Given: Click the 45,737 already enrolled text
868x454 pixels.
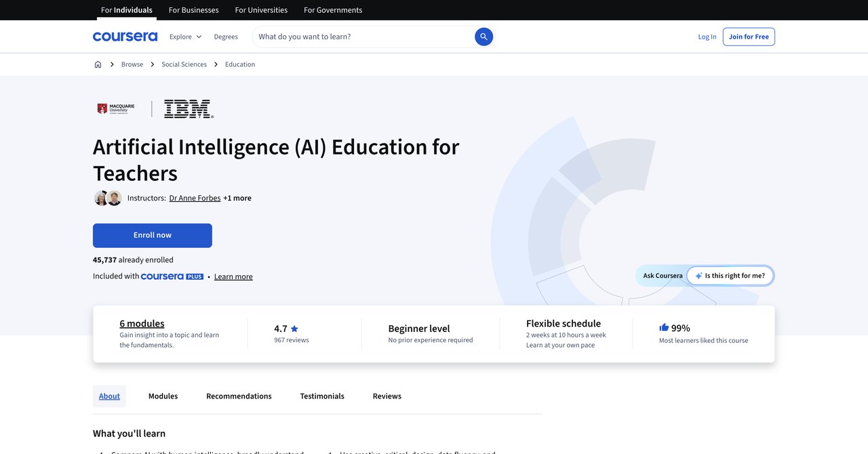Looking at the screenshot, I should (x=133, y=260).
